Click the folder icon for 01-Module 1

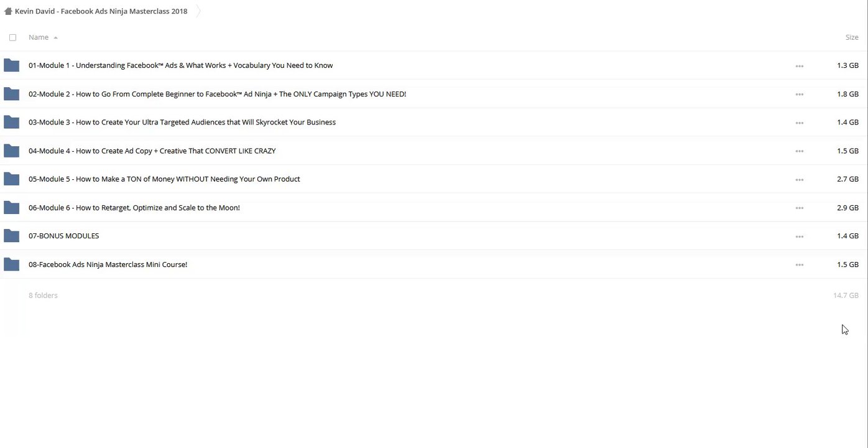pos(11,65)
